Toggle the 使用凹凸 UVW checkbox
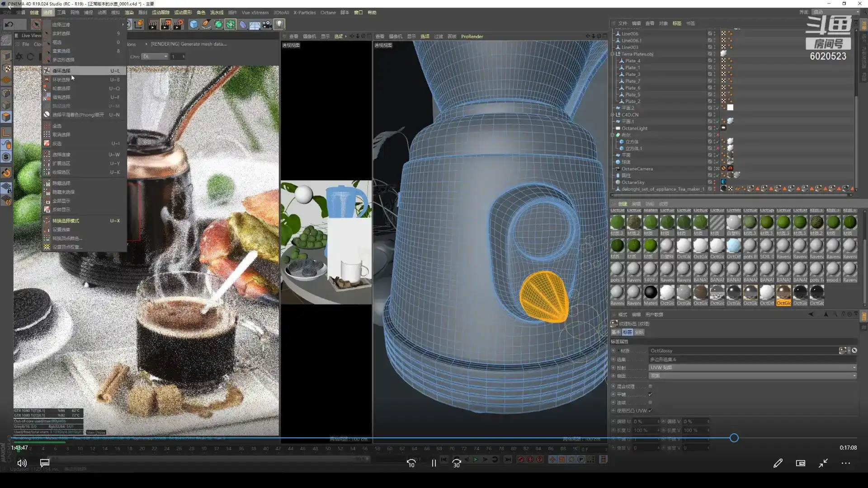868x488 pixels. coord(650,411)
